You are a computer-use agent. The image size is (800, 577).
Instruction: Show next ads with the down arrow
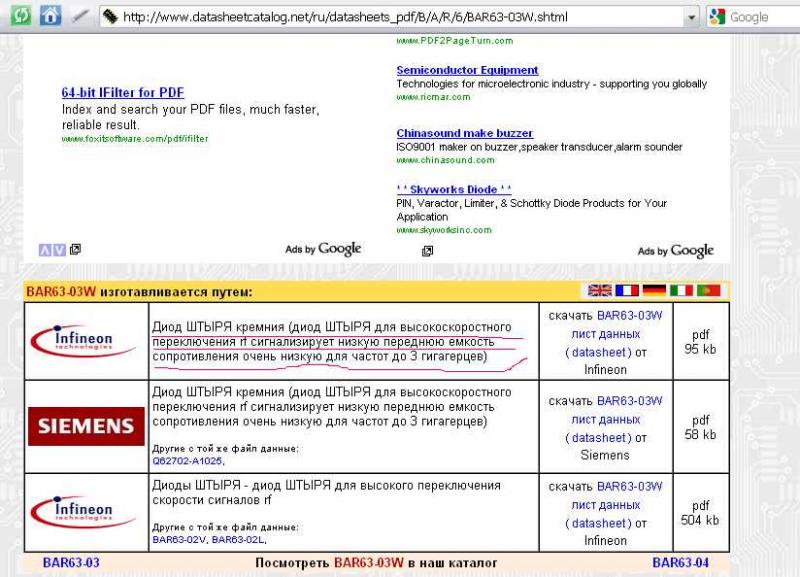click(x=59, y=250)
